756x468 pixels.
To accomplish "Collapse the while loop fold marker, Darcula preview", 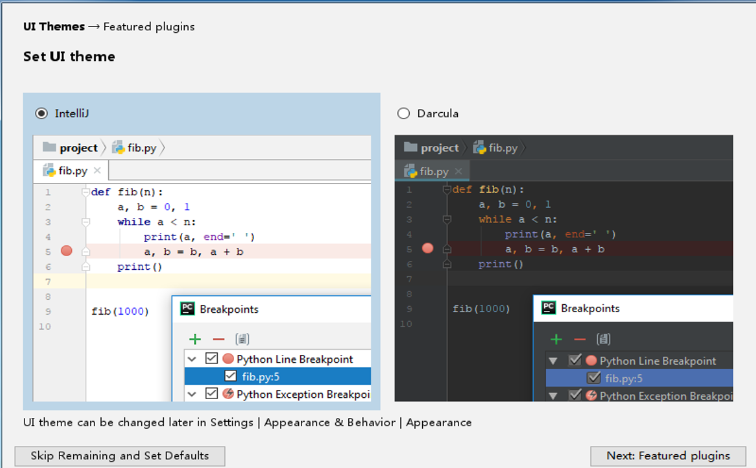I will click(x=447, y=219).
